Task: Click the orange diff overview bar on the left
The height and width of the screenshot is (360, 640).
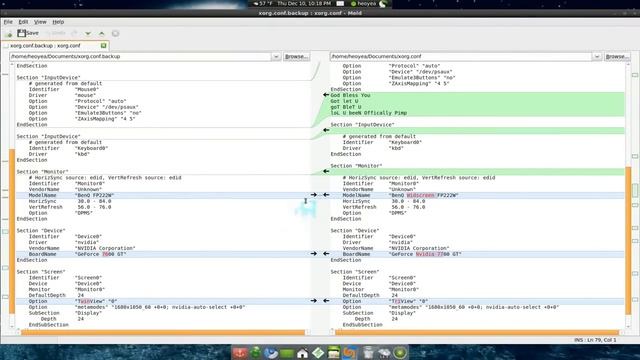Action: pyautogui.click(x=12, y=231)
